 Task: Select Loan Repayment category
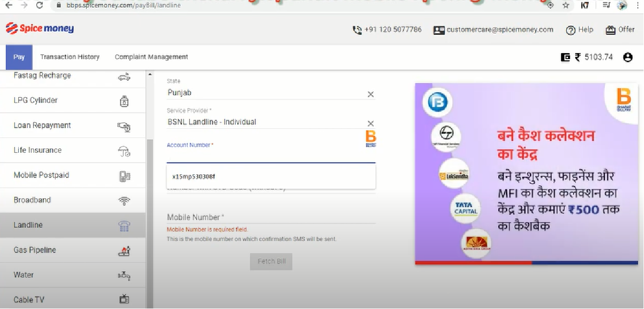[x=73, y=125]
